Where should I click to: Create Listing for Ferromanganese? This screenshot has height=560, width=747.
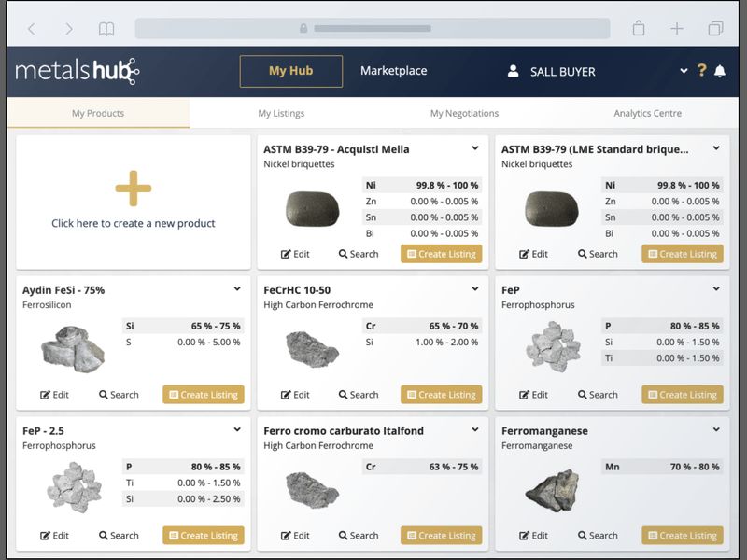683,535
